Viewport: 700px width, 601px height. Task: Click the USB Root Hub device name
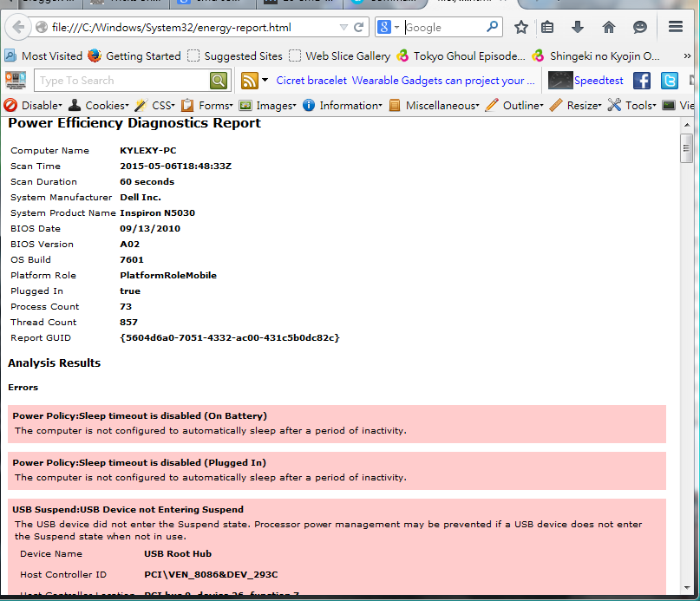pyautogui.click(x=178, y=553)
